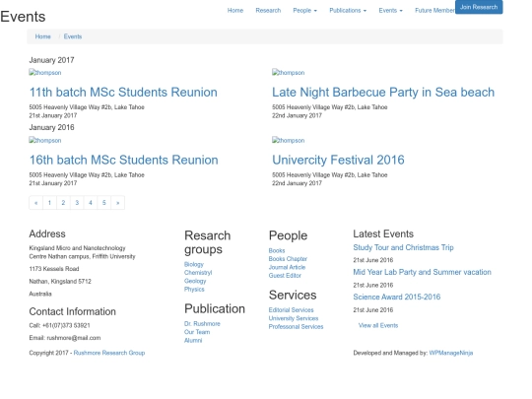Screen dimensions: 532x399
Task: Go to previous page with « arrow
Action: [36, 203]
